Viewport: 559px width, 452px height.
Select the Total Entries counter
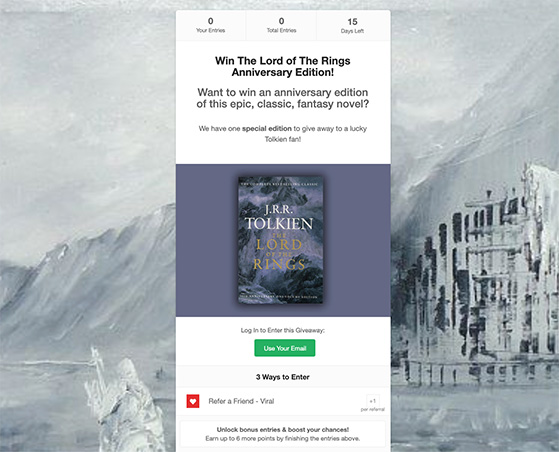tap(281, 25)
